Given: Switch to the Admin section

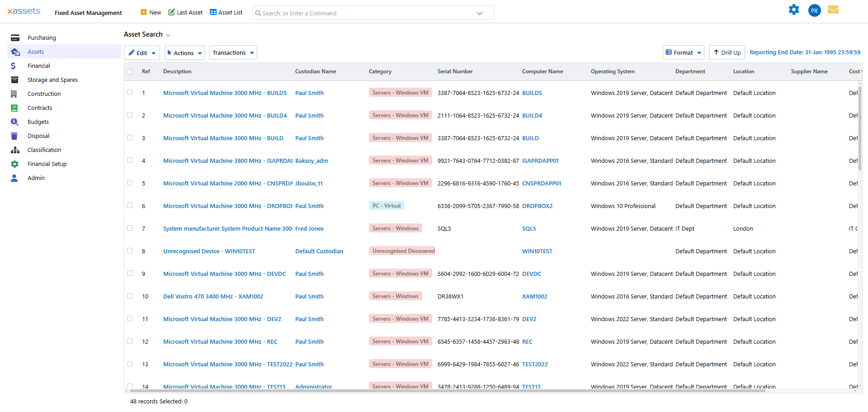Looking at the screenshot, I should (x=36, y=178).
